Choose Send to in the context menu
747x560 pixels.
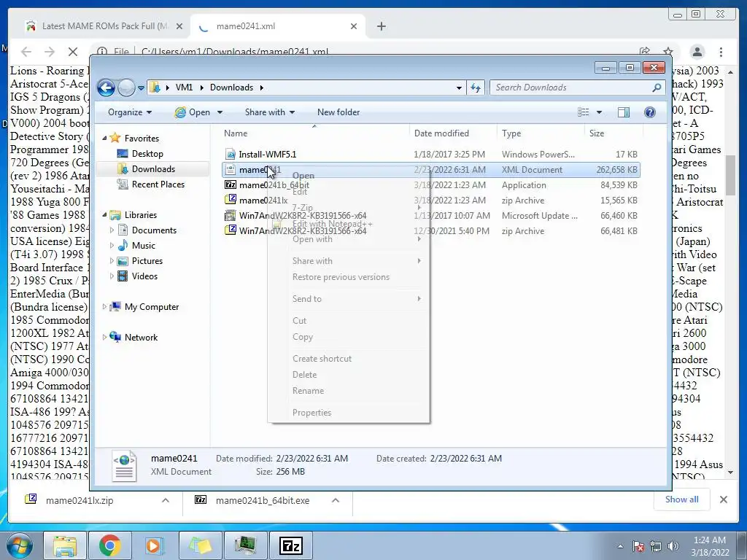[x=349, y=299]
